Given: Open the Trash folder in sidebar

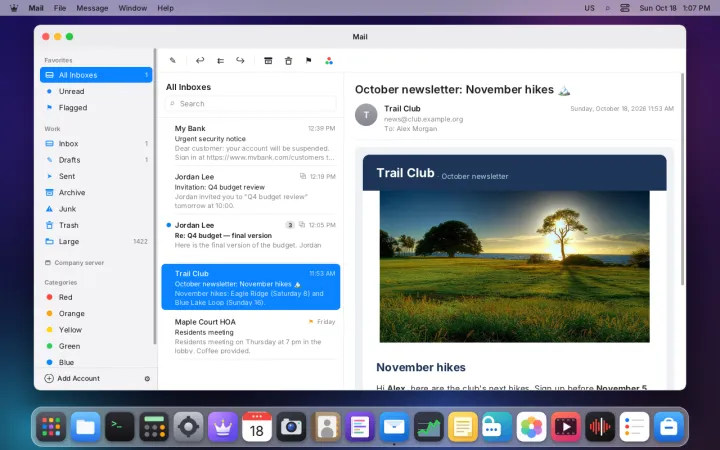Looking at the screenshot, I should (x=96, y=225).
